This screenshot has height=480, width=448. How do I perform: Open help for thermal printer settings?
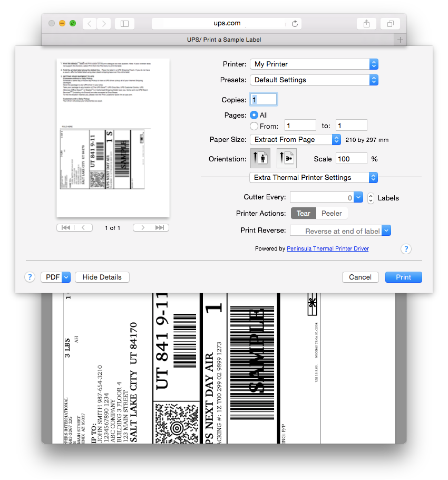coord(406,249)
